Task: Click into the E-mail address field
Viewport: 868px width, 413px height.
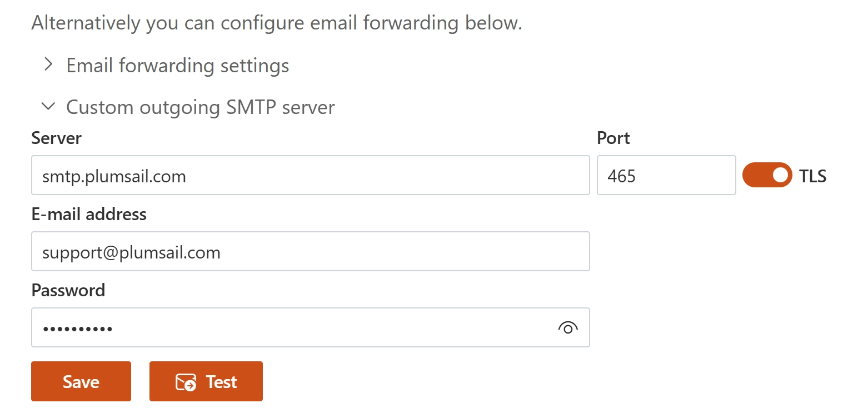Action: 310,251
